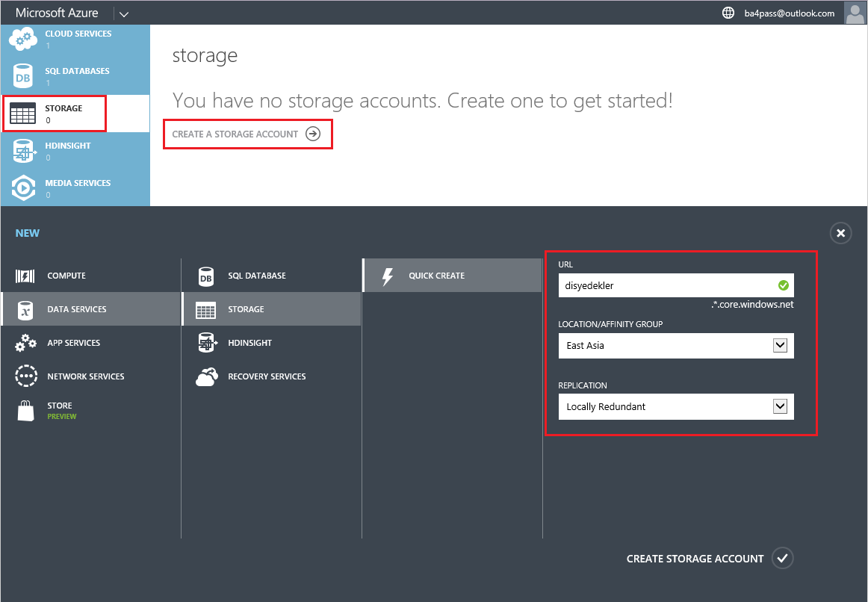Click the Recovery Services cloud icon

(x=206, y=376)
